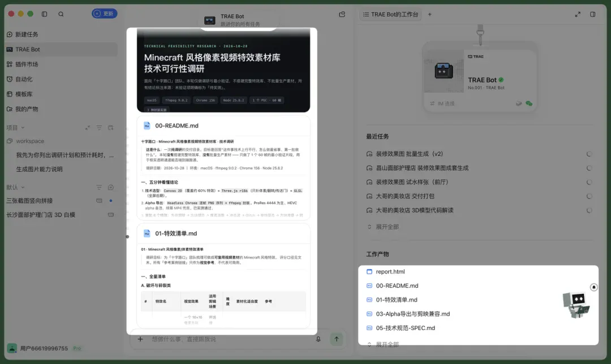Click the WeChat icon on badge card
611x364 pixels.
pos(529,103)
